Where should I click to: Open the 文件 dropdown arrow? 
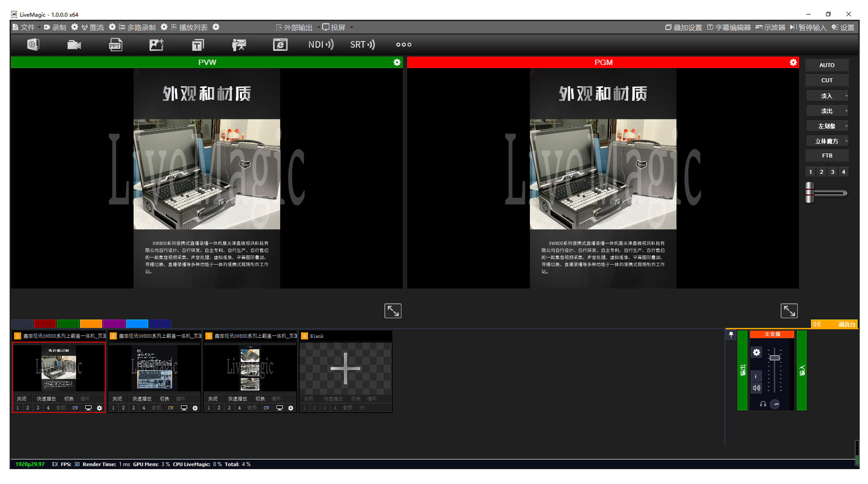39,28
